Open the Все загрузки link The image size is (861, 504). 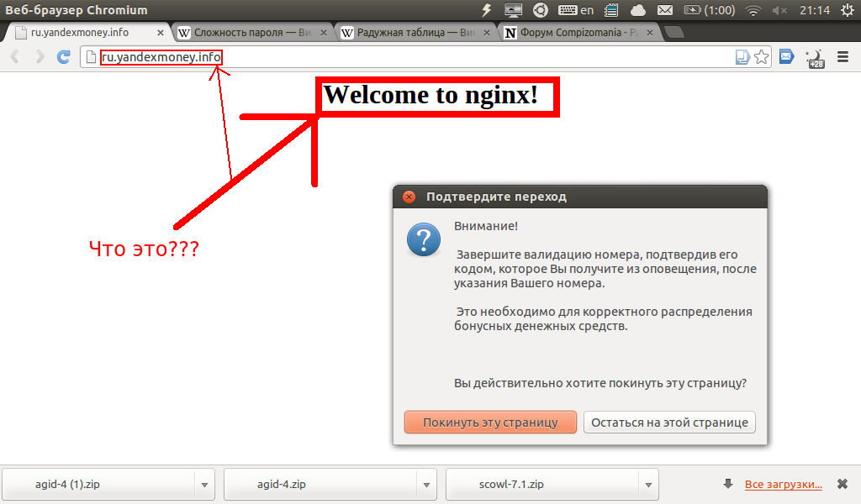[783, 485]
